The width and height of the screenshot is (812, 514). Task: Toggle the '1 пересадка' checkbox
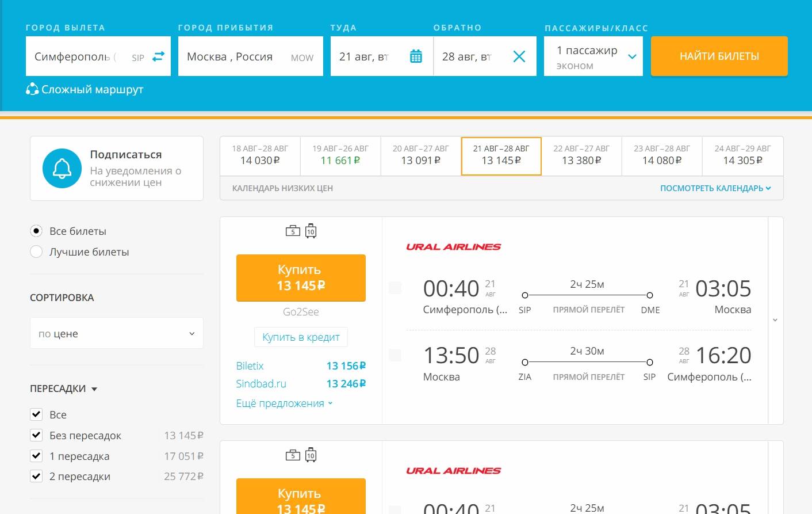pyautogui.click(x=36, y=456)
